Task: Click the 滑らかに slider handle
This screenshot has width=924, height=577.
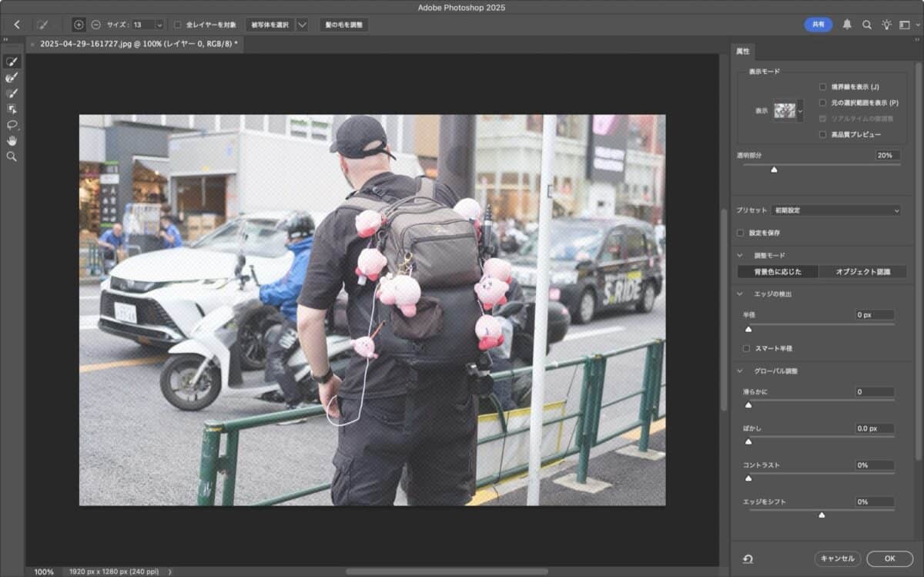Action: (x=748, y=404)
